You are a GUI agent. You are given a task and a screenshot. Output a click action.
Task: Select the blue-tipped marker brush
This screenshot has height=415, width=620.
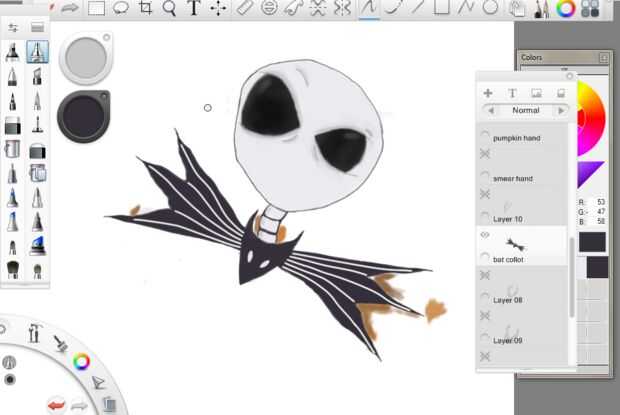coord(38,246)
